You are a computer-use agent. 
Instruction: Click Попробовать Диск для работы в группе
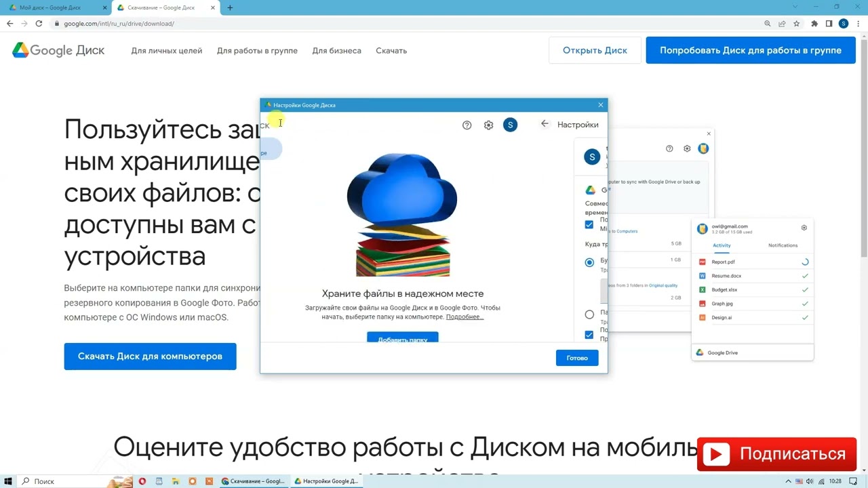751,50
